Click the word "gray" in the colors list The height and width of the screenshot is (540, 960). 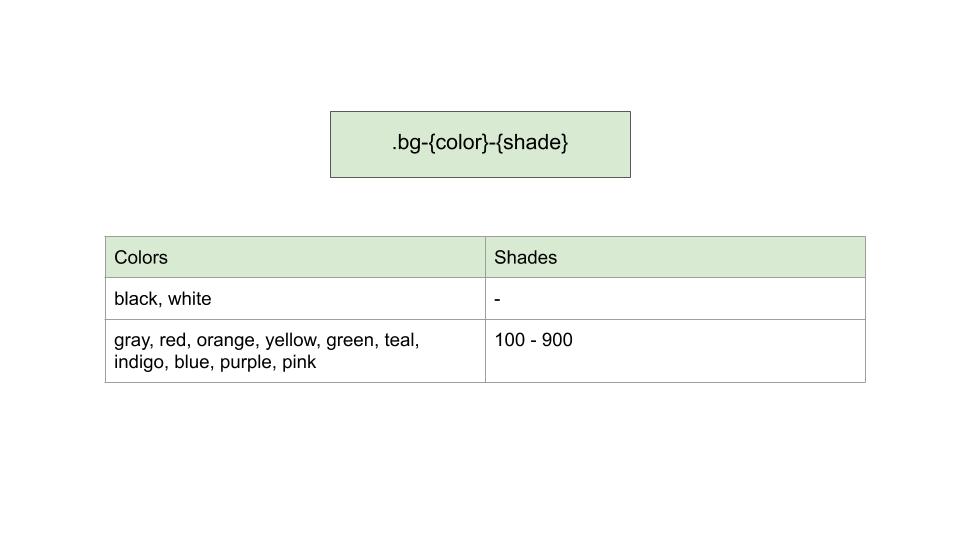click(133, 341)
